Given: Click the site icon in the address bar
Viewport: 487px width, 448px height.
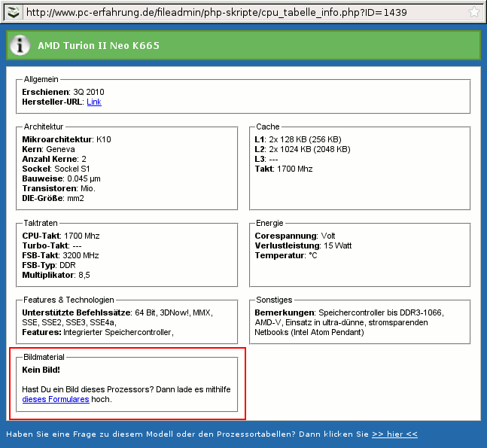Looking at the screenshot, I should tap(14, 13).
